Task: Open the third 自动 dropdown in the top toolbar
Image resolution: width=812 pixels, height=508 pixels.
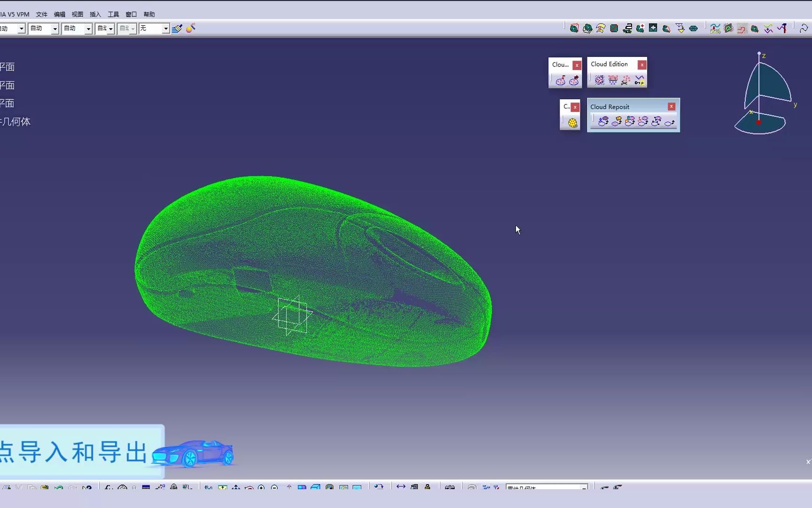Action: tap(88, 29)
